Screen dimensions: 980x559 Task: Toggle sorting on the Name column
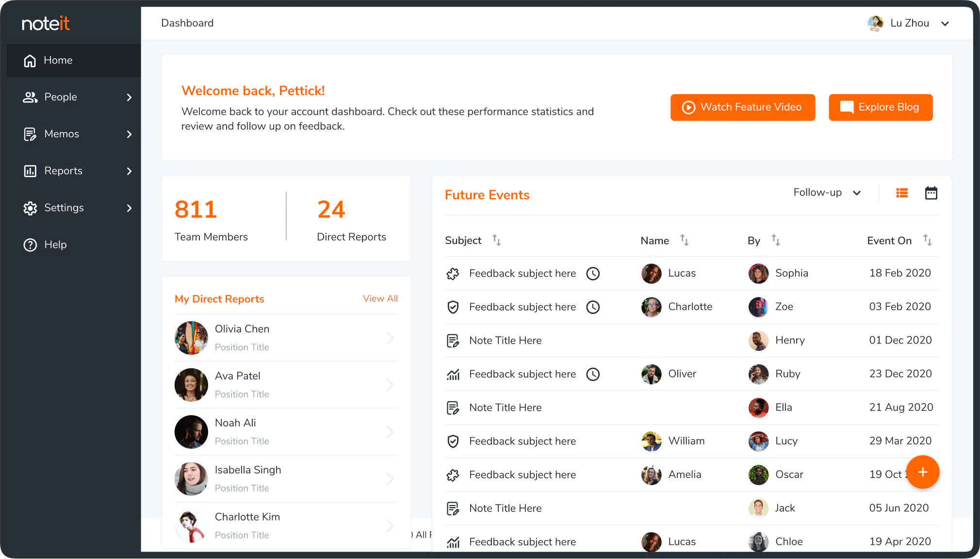[684, 240]
